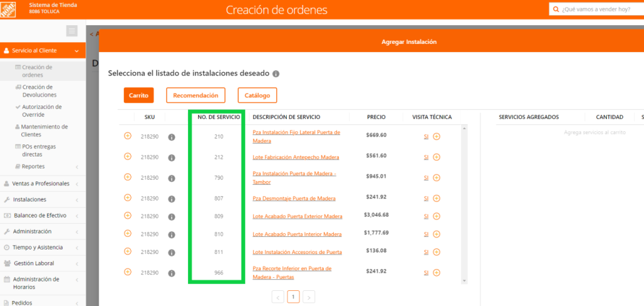Add service 966 using left plus icon
The height and width of the screenshot is (306, 644).
[x=128, y=271]
